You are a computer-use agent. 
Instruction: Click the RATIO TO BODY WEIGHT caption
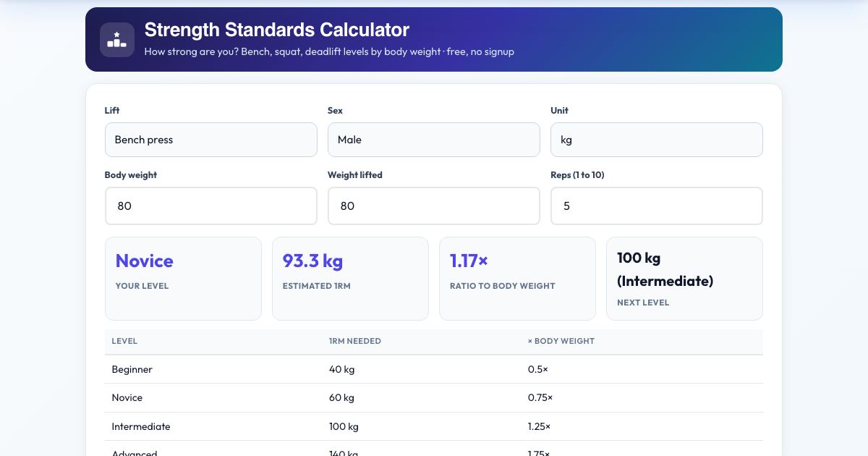(x=503, y=286)
